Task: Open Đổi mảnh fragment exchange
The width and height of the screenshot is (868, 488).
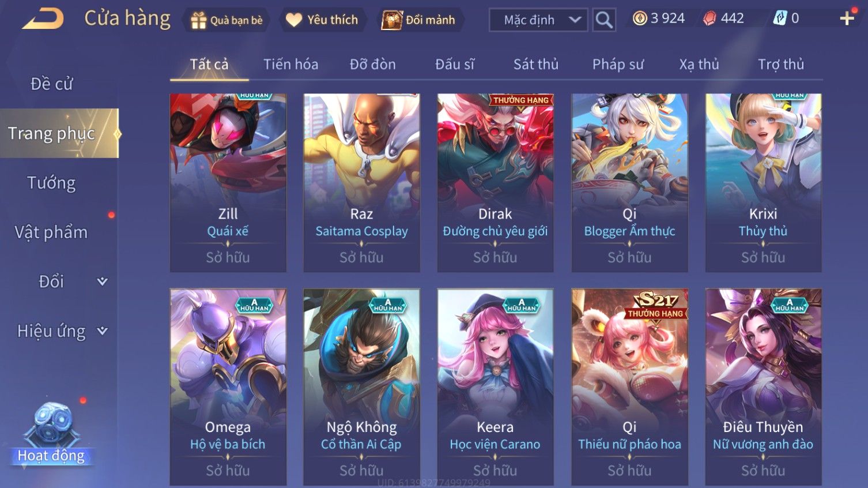Action: [420, 20]
